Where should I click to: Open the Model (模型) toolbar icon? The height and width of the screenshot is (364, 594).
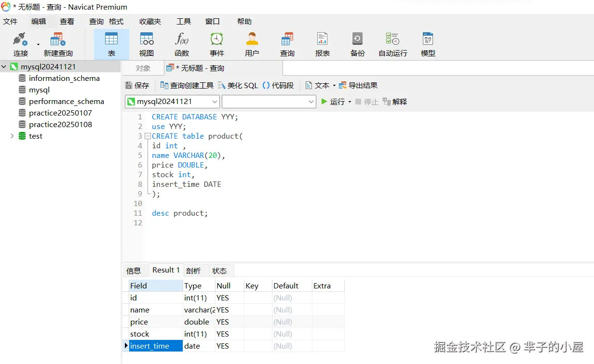428,44
